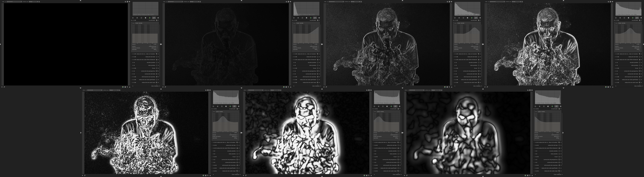Click 'más módulos' in all-black window
Image resolution: width=644 pixels, height=177 pixels.
pyautogui.click(x=155, y=86)
